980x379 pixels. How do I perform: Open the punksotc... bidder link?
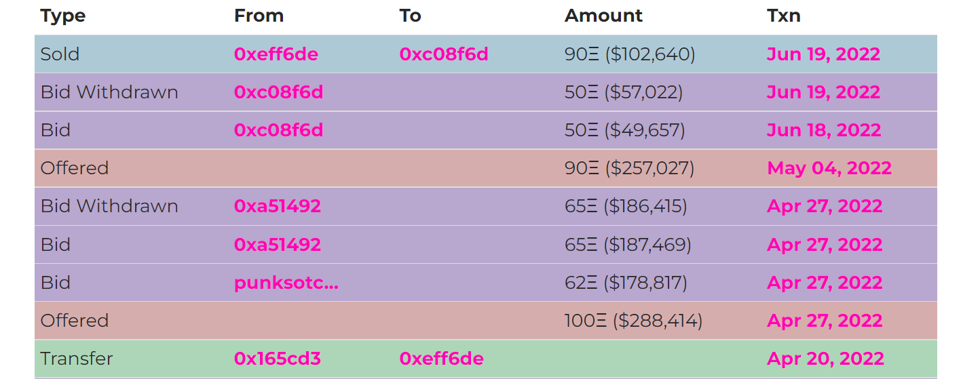pos(286,283)
